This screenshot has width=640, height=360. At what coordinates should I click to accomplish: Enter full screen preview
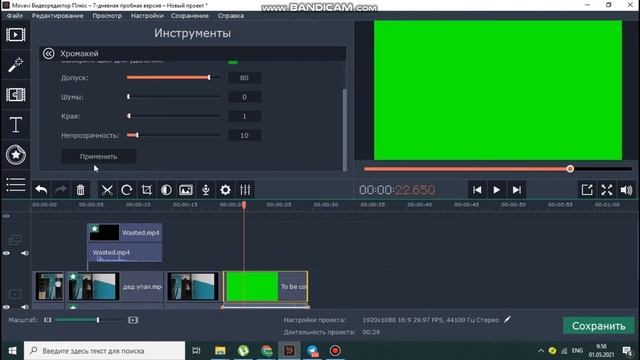(x=607, y=190)
